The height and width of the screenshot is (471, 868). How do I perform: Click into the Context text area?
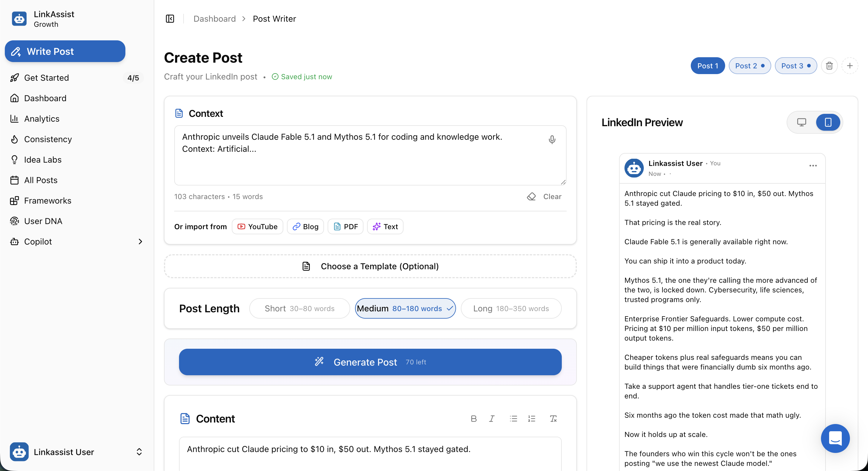pyautogui.click(x=370, y=155)
